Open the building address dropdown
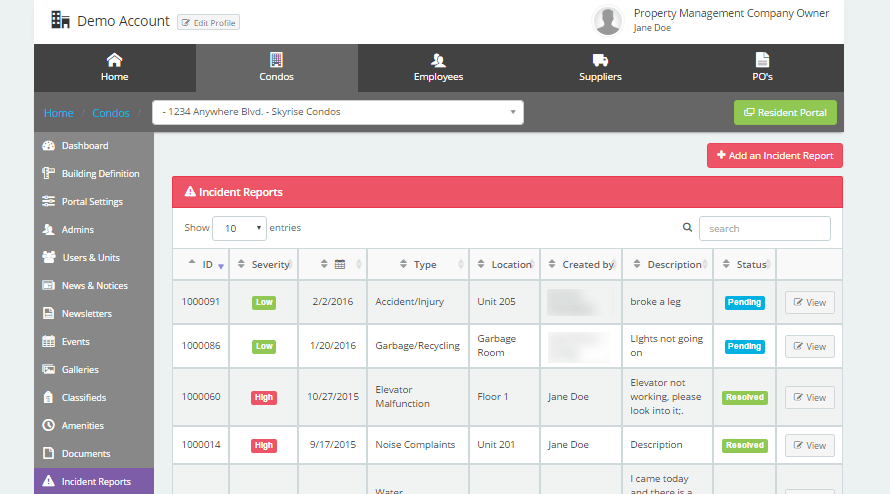Screen dimensions: 890x494 337,112
